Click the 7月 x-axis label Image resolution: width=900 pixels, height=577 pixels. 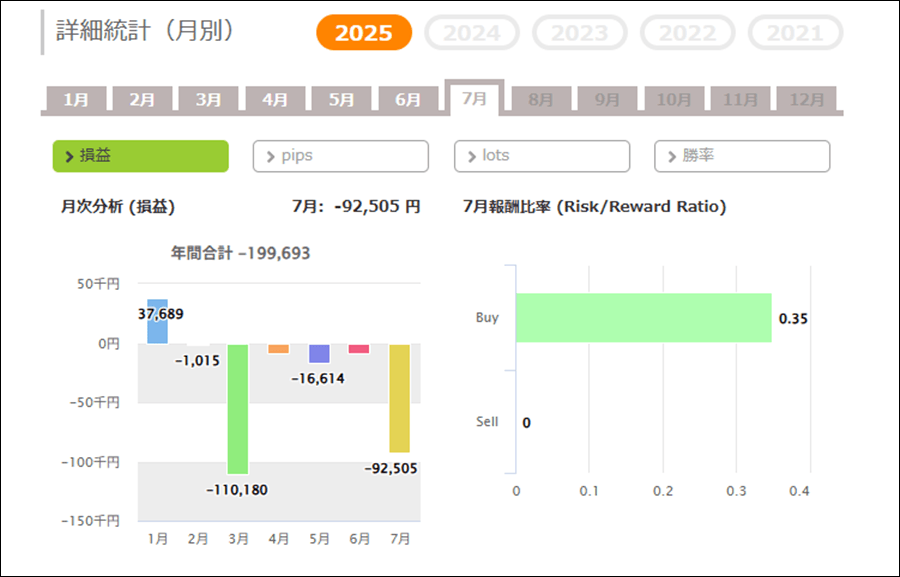tap(400, 539)
